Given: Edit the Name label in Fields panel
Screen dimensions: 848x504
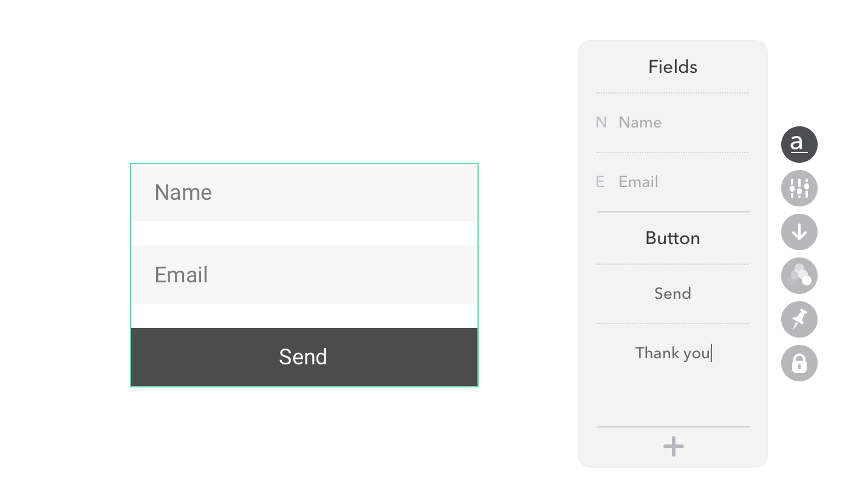Looking at the screenshot, I should coord(640,123).
